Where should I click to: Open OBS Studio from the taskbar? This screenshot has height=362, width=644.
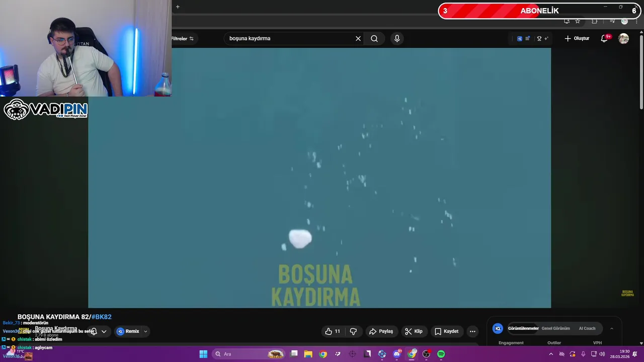pos(427,354)
